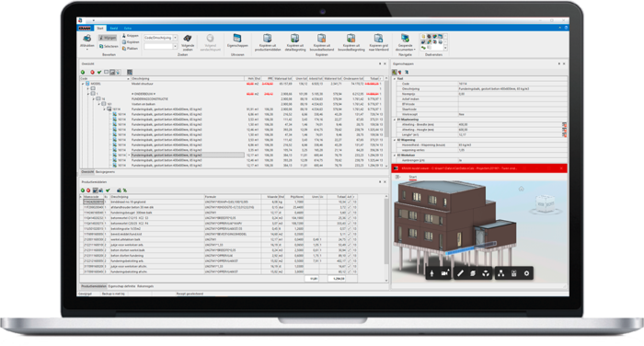Click green add icon in Productiemiddelen toolbar
This screenshot has width=644, height=346.
[x=83, y=190]
